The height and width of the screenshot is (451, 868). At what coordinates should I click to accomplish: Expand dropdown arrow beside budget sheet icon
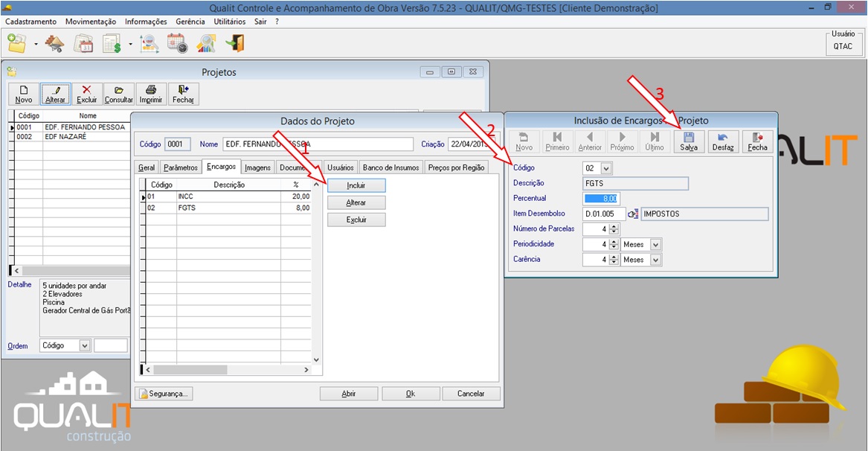coord(131,44)
